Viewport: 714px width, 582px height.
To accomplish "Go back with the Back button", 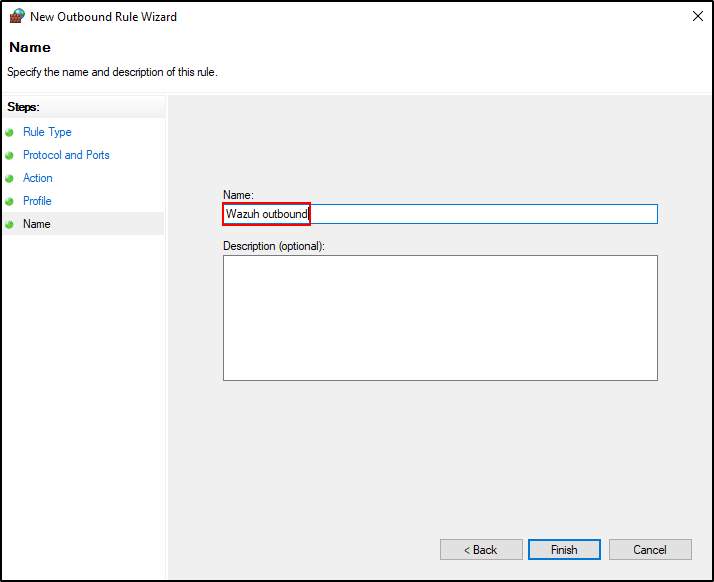I will (x=481, y=550).
